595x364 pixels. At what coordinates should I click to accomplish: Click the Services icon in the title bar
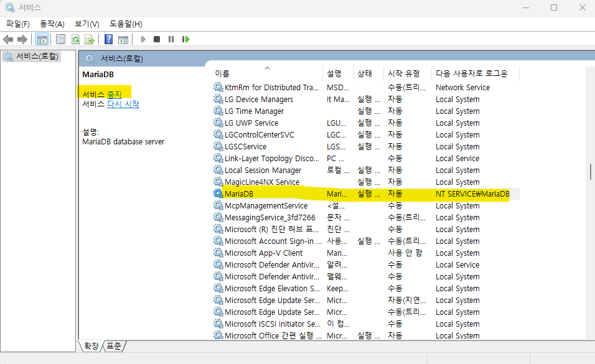10,7
